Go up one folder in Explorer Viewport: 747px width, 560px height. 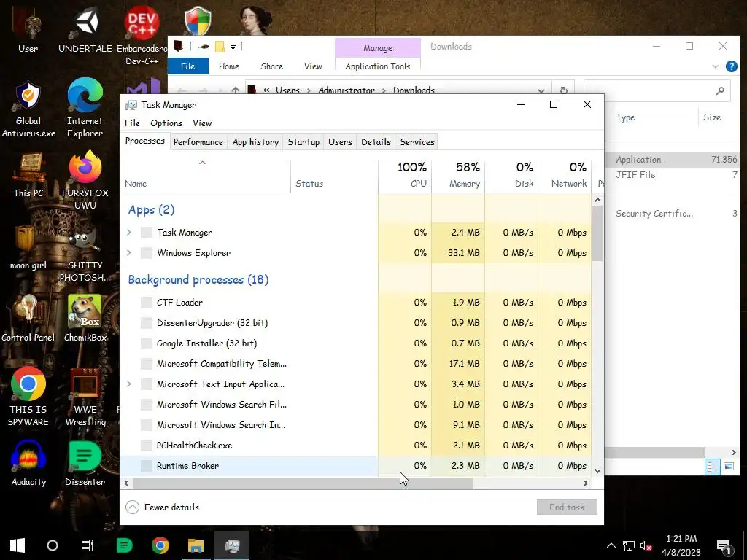pyautogui.click(x=236, y=90)
